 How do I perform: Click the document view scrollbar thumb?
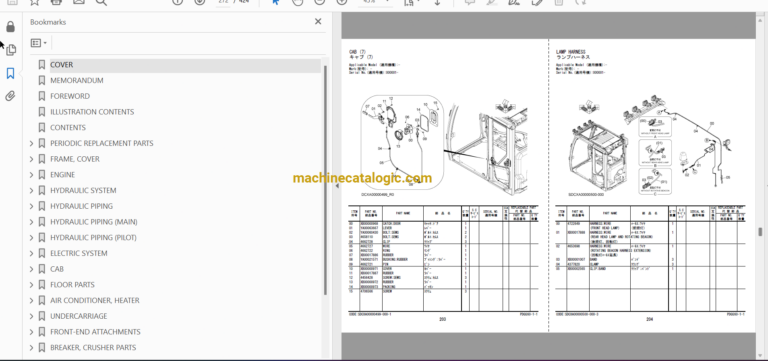point(760,232)
